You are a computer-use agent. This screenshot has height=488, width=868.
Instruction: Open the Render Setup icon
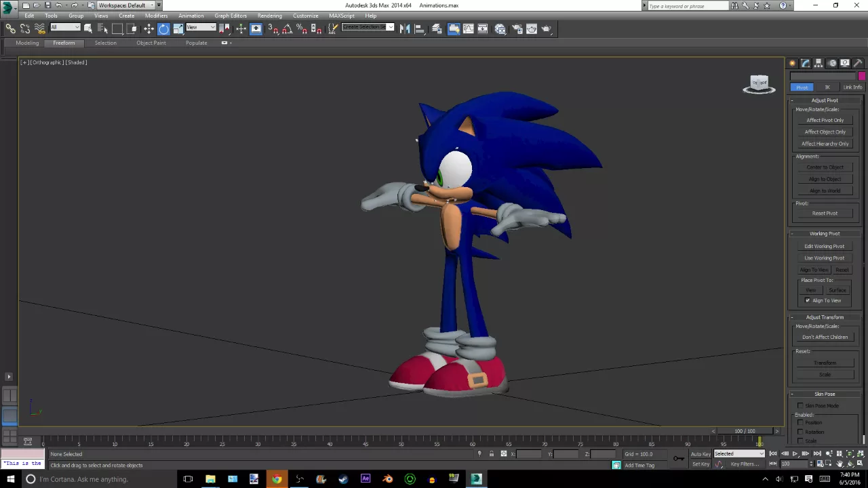(x=517, y=28)
